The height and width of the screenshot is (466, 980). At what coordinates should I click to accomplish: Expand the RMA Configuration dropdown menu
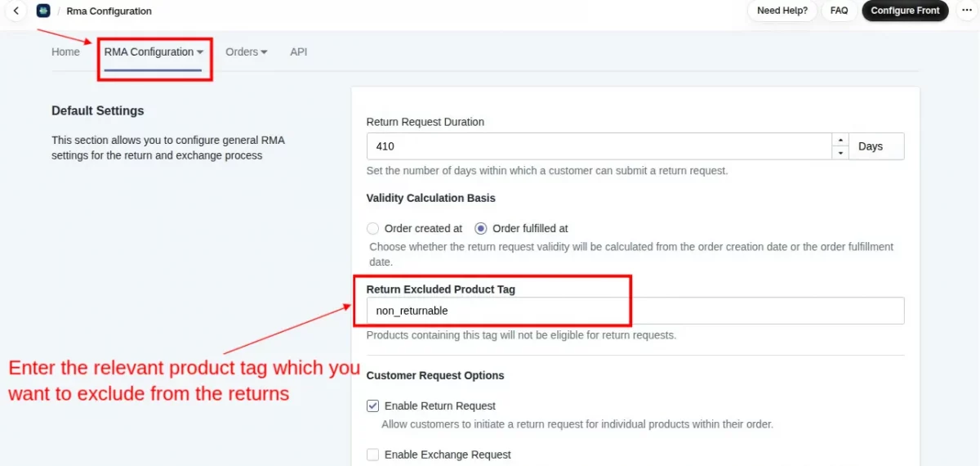click(x=154, y=52)
